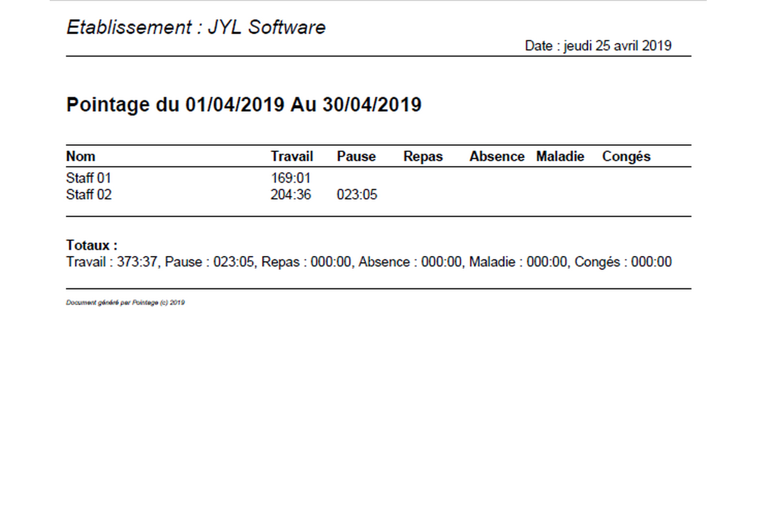757x532 pixels.
Task: Click the Maladie column header
Action: (x=560, y=157)
